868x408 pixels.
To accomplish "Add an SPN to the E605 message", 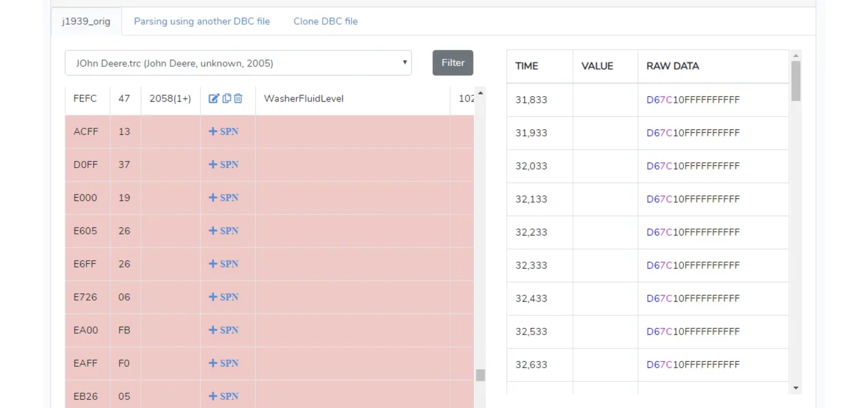I will coord(223,231).
